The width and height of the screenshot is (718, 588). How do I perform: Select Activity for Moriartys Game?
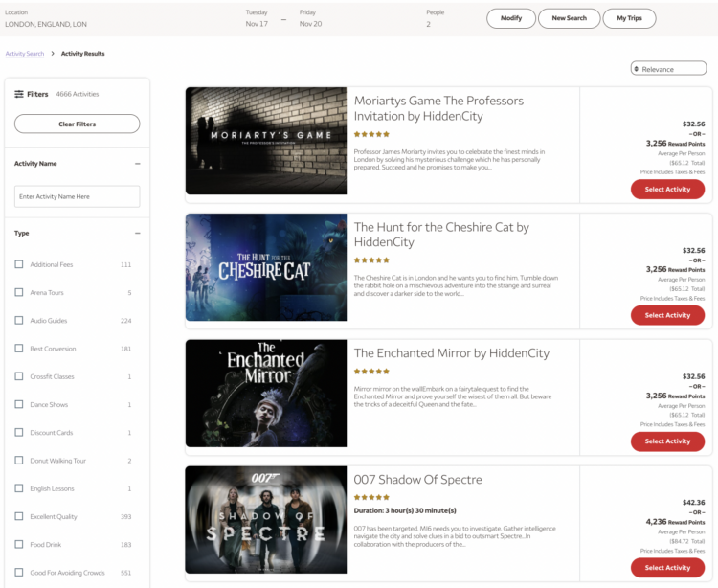pyautogui.click(x=667, y=189)
